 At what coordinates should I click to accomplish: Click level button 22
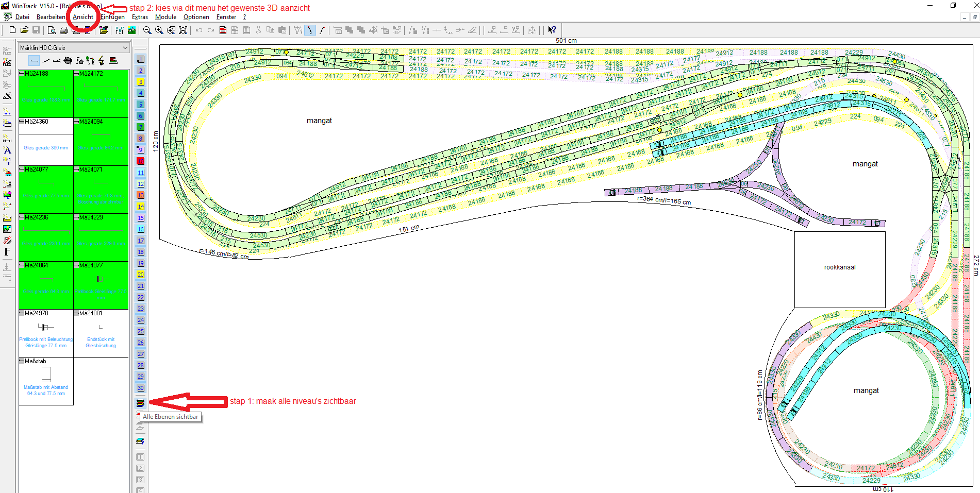[140, 297]
